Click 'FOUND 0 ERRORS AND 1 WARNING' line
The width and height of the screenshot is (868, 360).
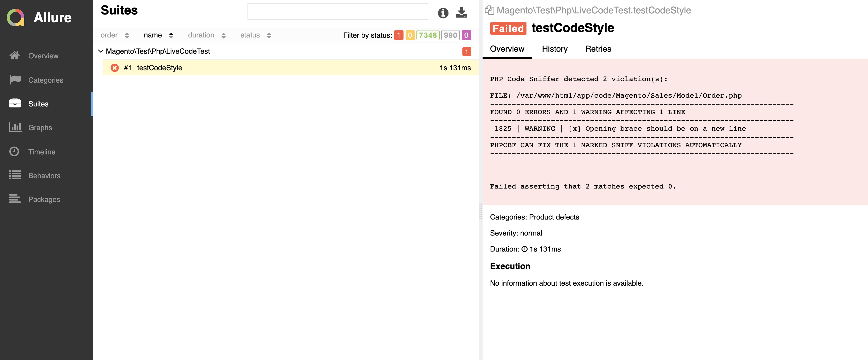click(x=587, y=112)
